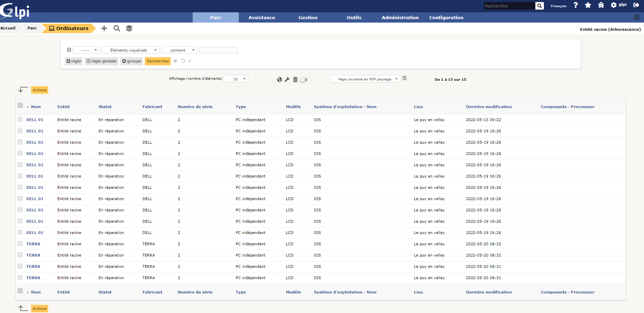Add a 'règle globale' criterion
The width and height of the screenshot is (644, 313).
click(101, 61)
